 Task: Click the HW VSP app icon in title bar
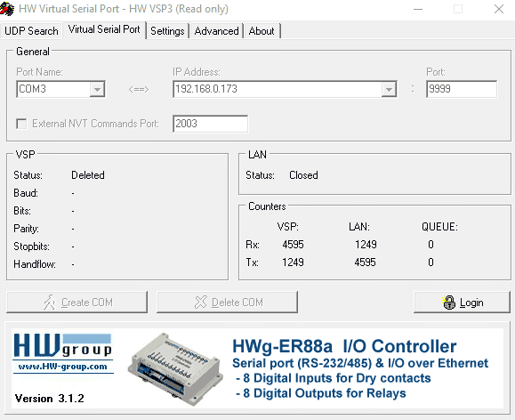pyautogui.click(x=7, y=9)
